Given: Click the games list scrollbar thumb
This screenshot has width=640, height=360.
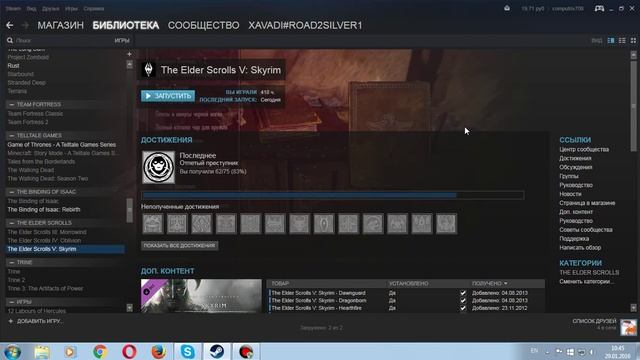Looking at the screenshot, I should (x=129, y=211).
